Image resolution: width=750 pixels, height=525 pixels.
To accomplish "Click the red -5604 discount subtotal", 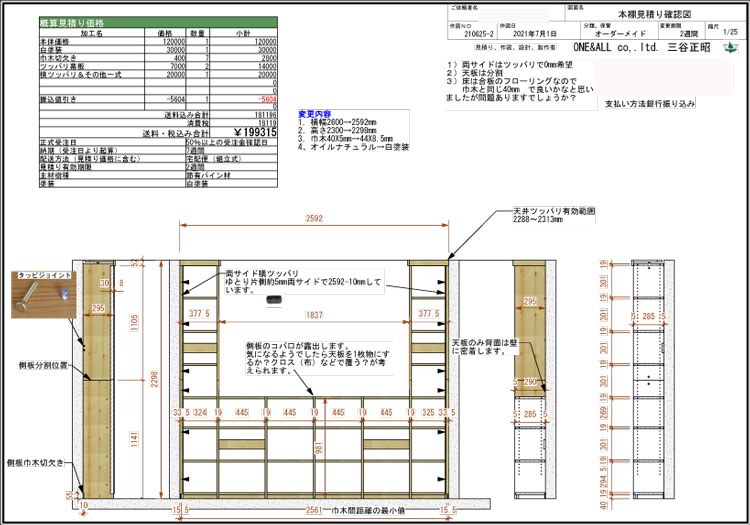I will 265,100.
